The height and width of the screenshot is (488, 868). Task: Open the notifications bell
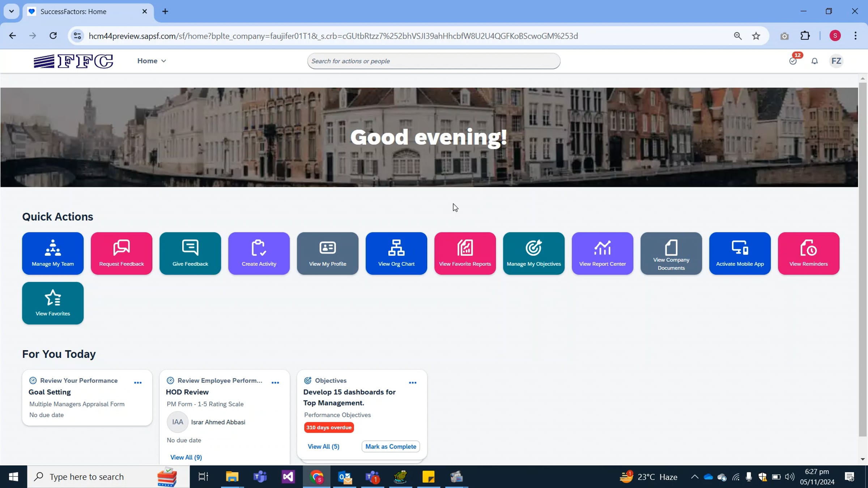tap(814, 61)
